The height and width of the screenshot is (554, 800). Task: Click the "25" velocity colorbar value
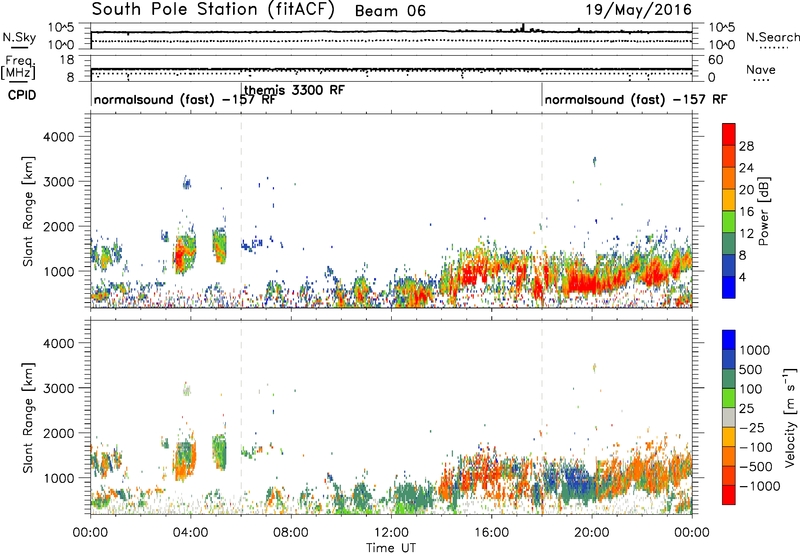[x=746, y=408]
